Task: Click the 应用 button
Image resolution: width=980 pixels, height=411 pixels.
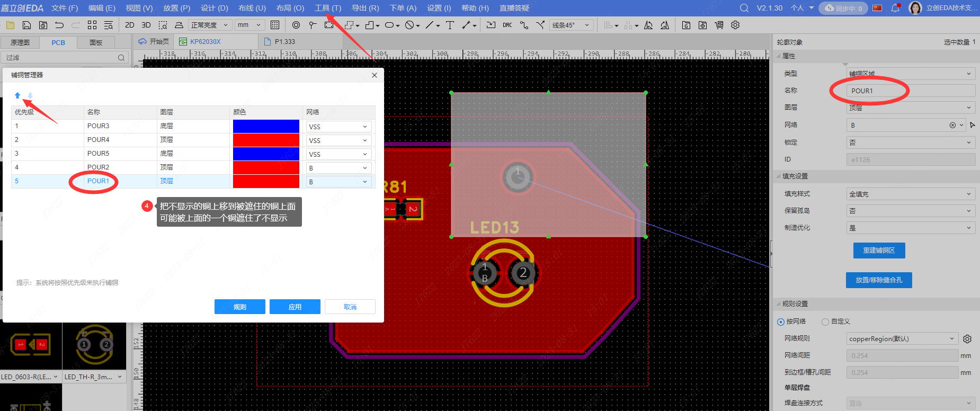Action: (x=295, y=307)
